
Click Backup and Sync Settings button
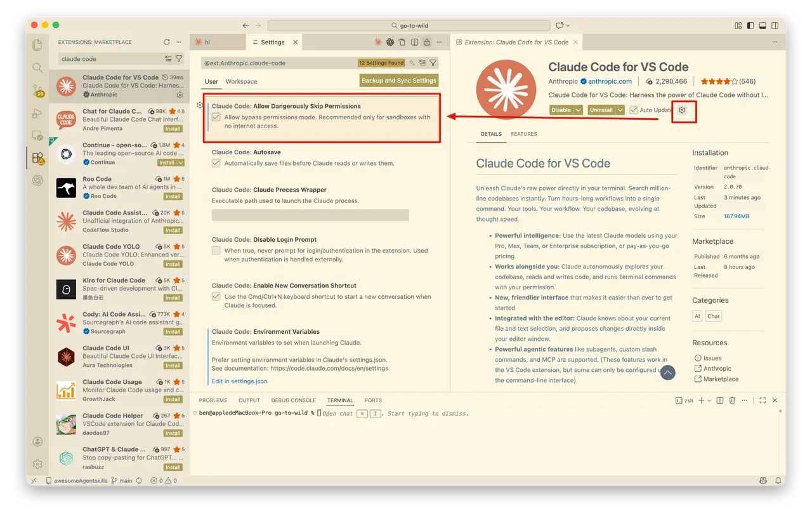(x=399, y=81)
